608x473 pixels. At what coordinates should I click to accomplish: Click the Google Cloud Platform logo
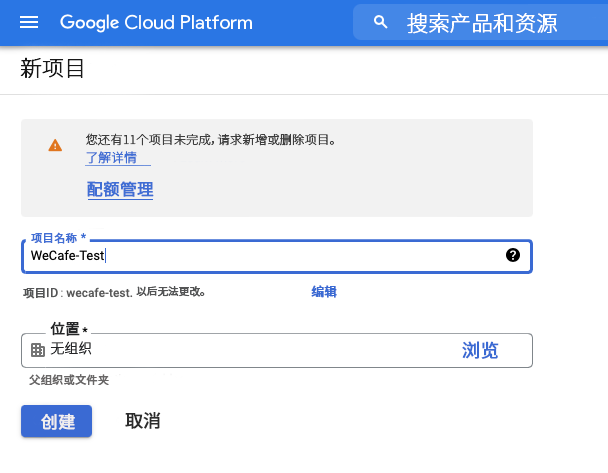(156, 22)
